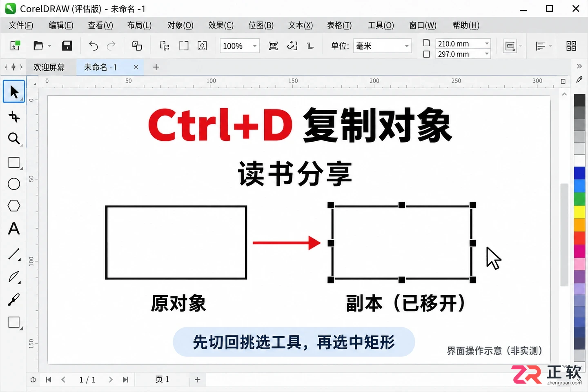Open the 帮助(H) menu

[466, 25]
